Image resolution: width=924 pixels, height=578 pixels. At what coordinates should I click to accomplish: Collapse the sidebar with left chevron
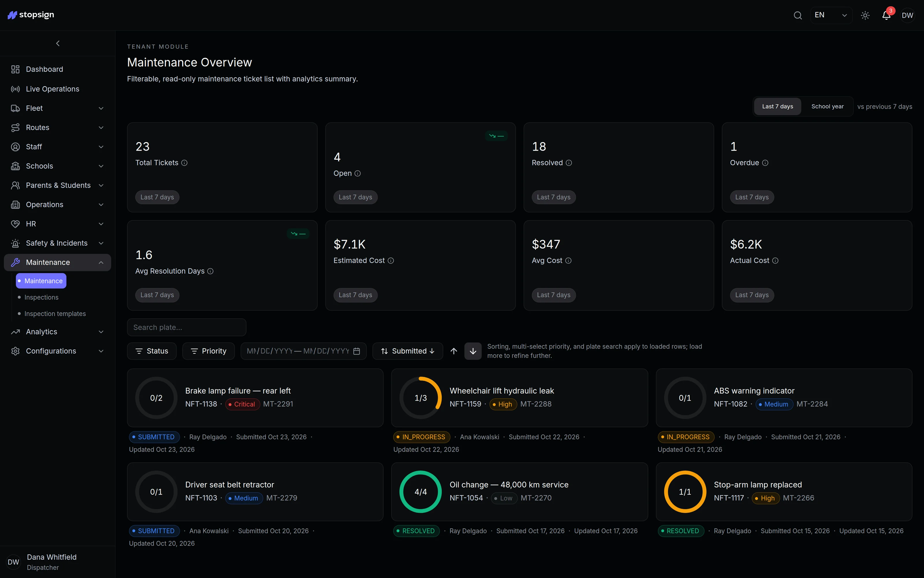58,44
